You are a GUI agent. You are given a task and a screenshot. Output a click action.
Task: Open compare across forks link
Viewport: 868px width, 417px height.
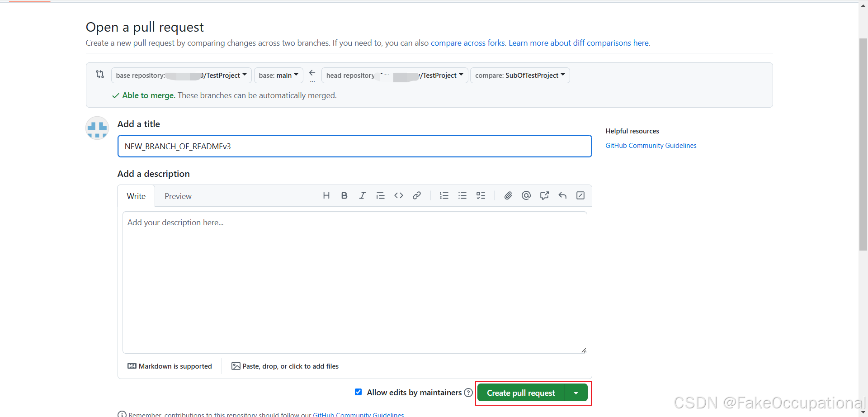(467, 43)
